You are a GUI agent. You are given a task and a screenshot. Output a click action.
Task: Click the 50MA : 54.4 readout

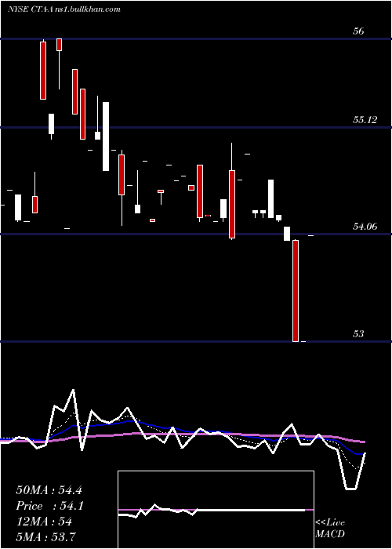click(49, 490)
